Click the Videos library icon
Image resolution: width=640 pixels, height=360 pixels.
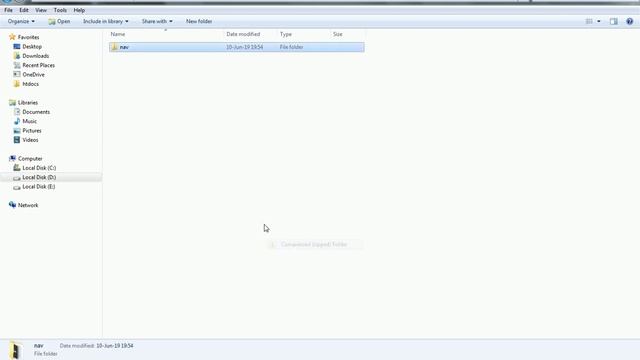pos(17,140)
